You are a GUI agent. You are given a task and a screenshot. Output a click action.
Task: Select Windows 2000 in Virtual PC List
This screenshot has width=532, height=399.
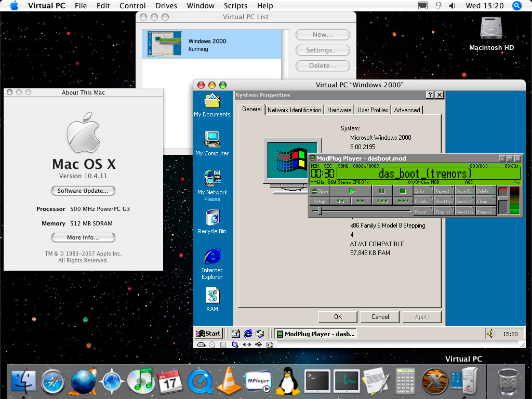(212, 45)
